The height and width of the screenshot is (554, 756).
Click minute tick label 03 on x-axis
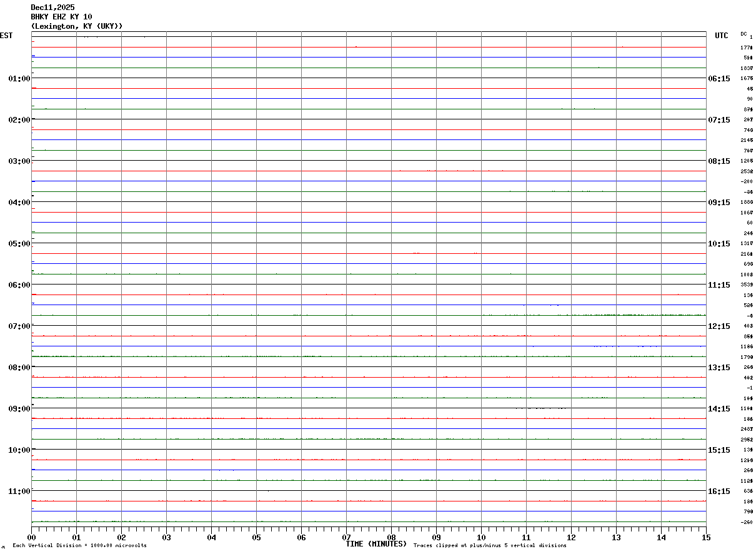tap(166, 537)
